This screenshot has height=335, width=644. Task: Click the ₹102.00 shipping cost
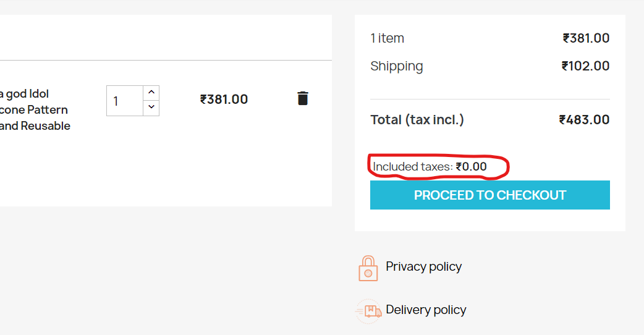pyautogui.click(x=585, y=66)
